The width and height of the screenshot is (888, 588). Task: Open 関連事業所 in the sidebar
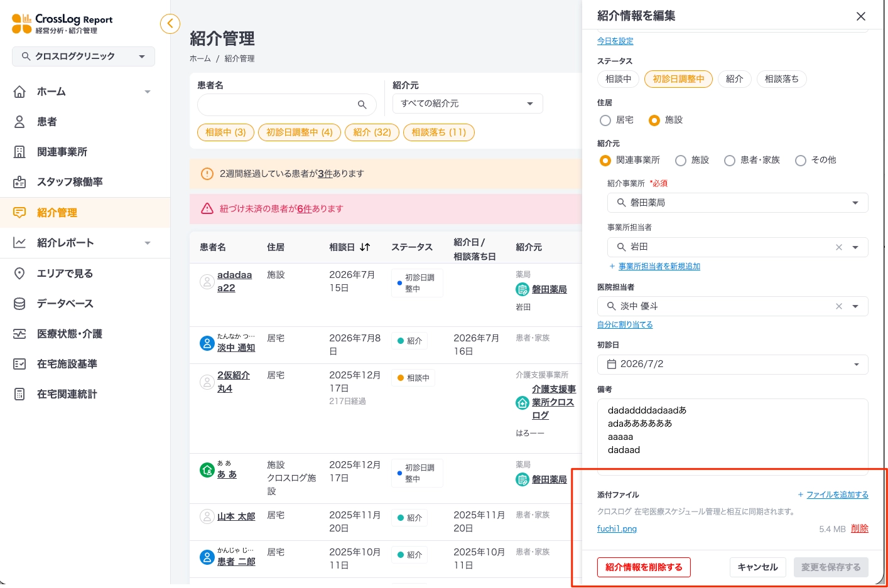pos(62,152)
